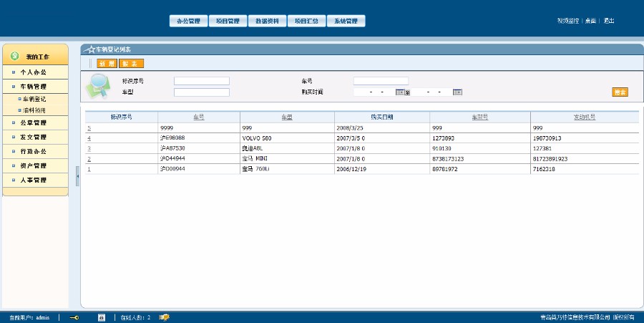Screen dimensions: 644x323
Task: Focus the 车号 input field
Action: (x=381, y=81)
